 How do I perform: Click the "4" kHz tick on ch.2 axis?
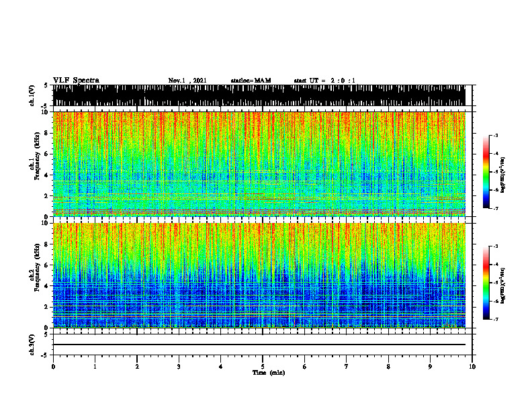pyautogui.click(x=46, y=286)
